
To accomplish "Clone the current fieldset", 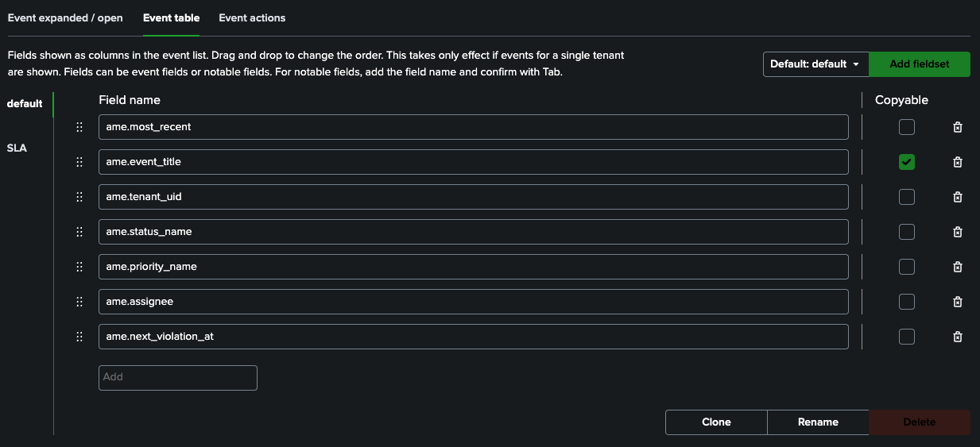I will 716,422.
